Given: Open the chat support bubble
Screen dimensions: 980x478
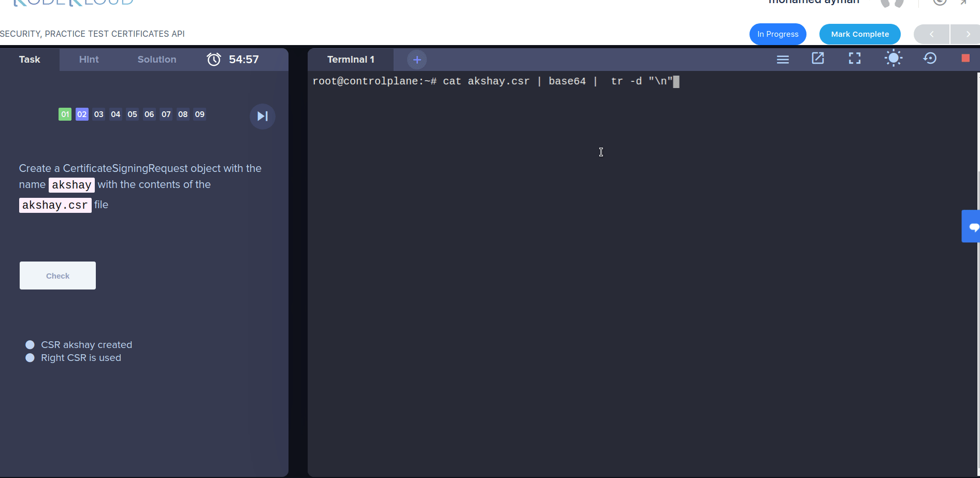Looking at the screenshot, I should (972, 226).
